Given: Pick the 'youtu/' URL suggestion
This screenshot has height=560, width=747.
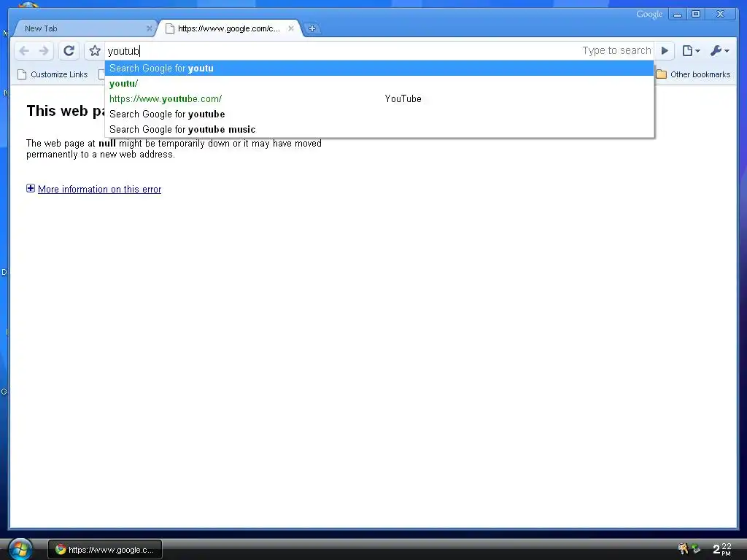Looking at the screenshot, I should 379,83.
